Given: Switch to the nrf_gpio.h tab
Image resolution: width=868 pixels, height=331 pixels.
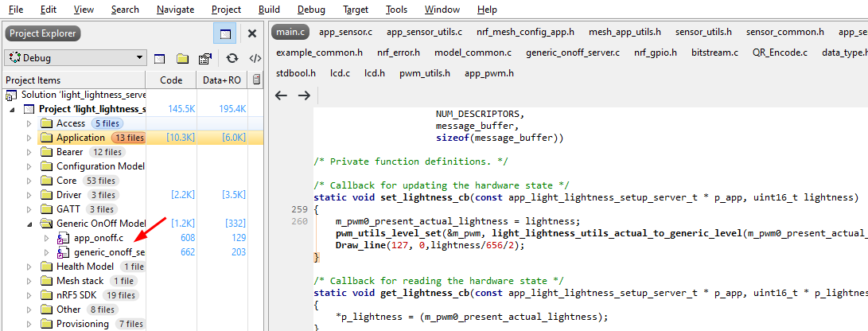Looking at the screenshot, I should (656, 53).
